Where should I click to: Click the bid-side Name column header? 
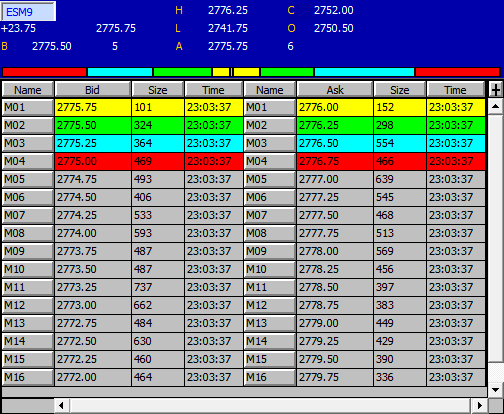point(28,90)
